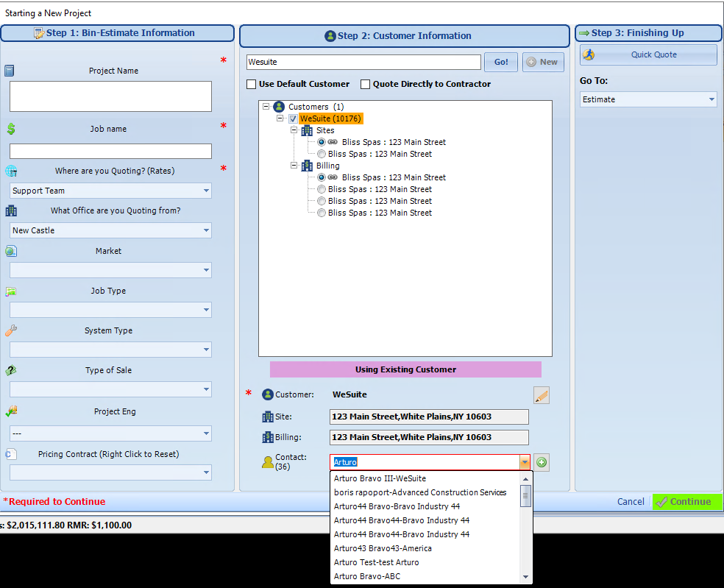The image size is (724, 588).
Task: Open the System Type dropdown
Action: [206, 350]
